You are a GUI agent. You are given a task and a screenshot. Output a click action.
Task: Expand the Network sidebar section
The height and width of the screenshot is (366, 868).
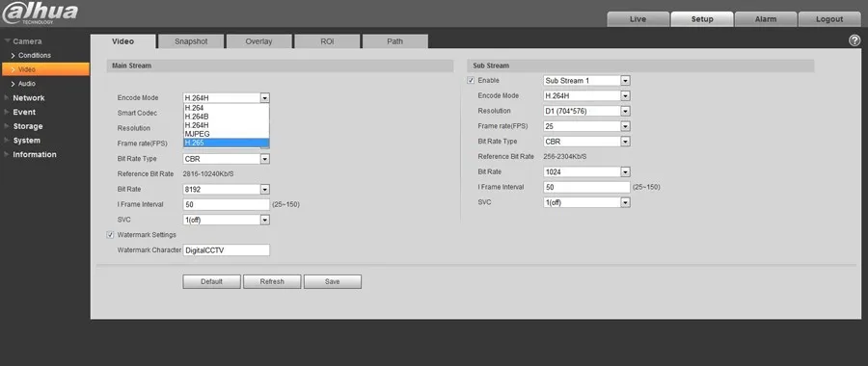(28, 98)
